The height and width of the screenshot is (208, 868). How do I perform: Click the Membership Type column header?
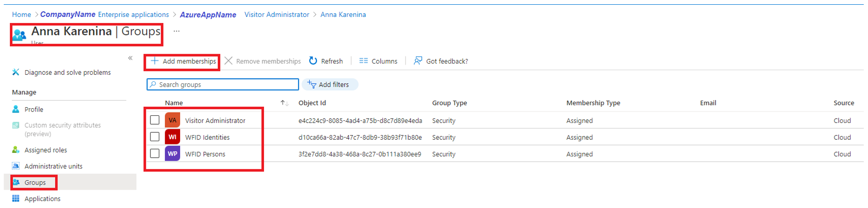(593, 103)
